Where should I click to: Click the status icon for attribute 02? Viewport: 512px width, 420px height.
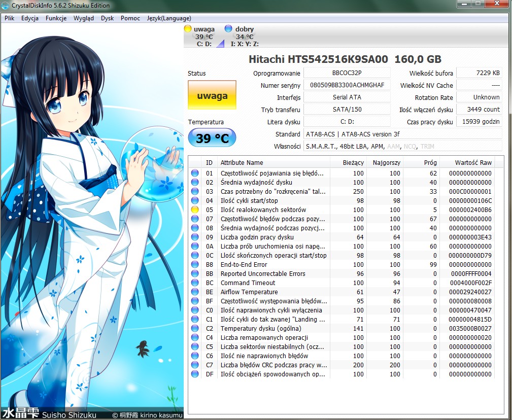tap(195, 183)
